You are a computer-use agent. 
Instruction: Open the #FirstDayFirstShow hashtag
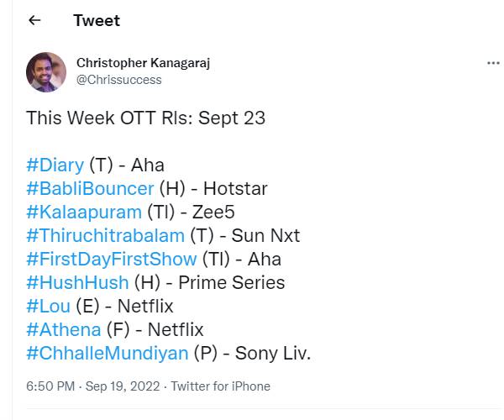click(x=112, y=259)
